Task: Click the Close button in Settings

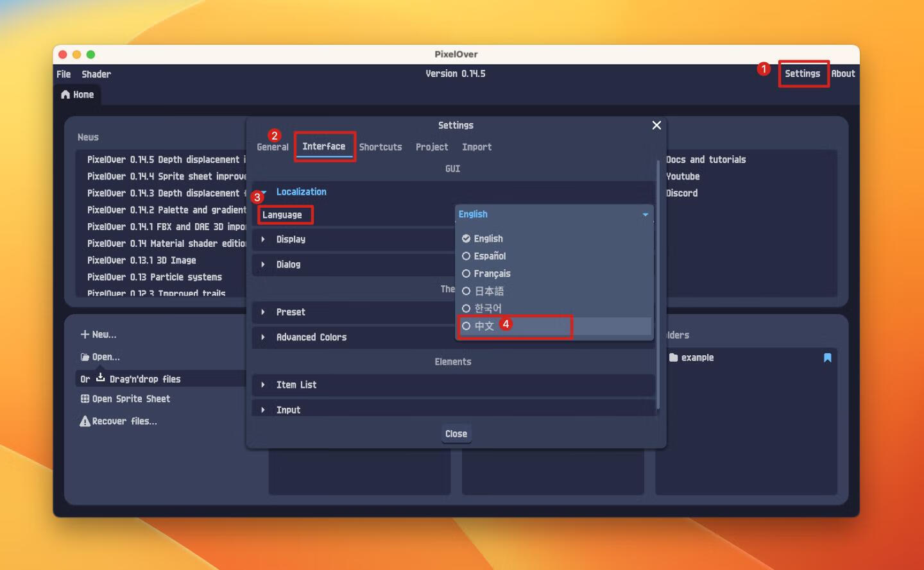Action: pos(456,434)
